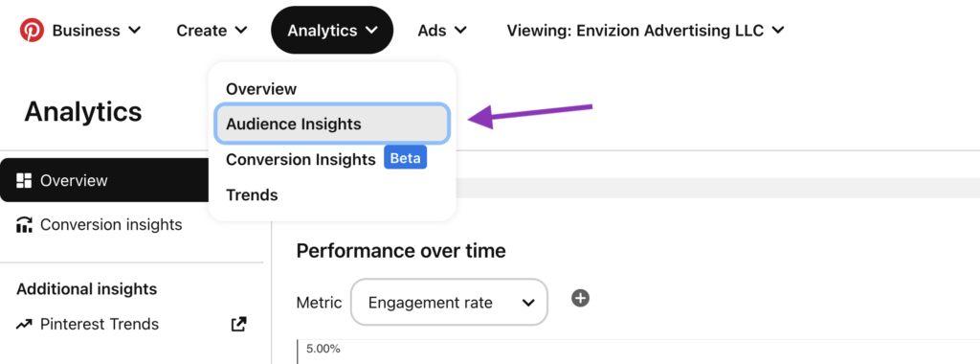Open Pinterest Trends external link icon
Image resolution: width=980 pixels, height=364 pixels.
238,324
